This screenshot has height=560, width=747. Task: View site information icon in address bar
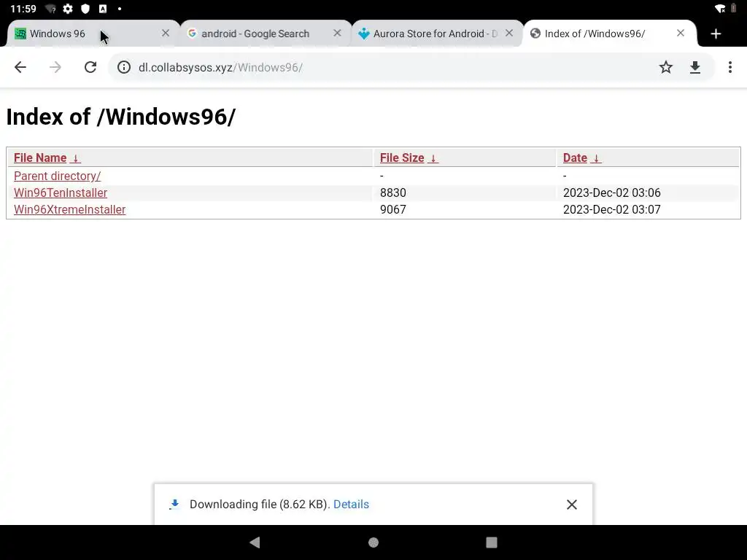[x=124, y=67]
